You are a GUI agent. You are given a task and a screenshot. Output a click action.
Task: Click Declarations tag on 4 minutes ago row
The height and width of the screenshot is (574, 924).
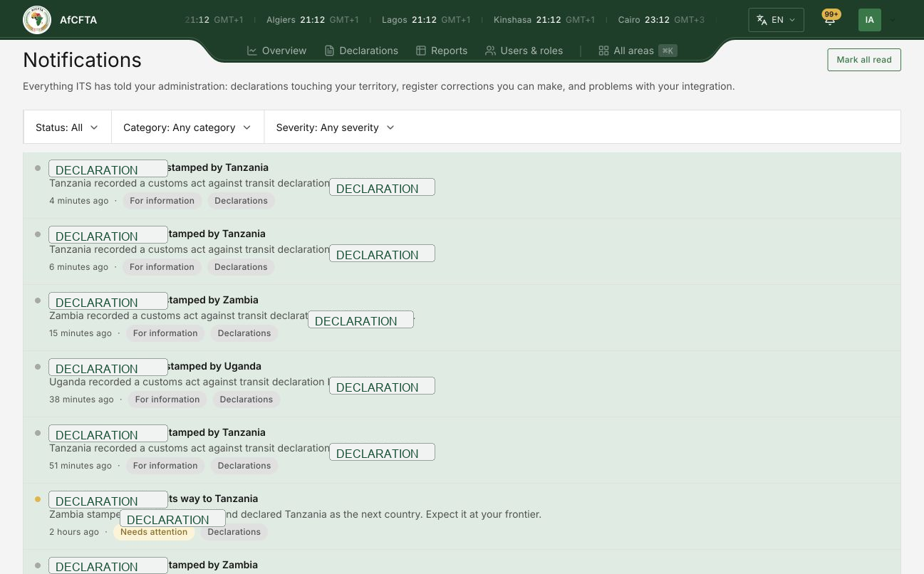(241, 201)
